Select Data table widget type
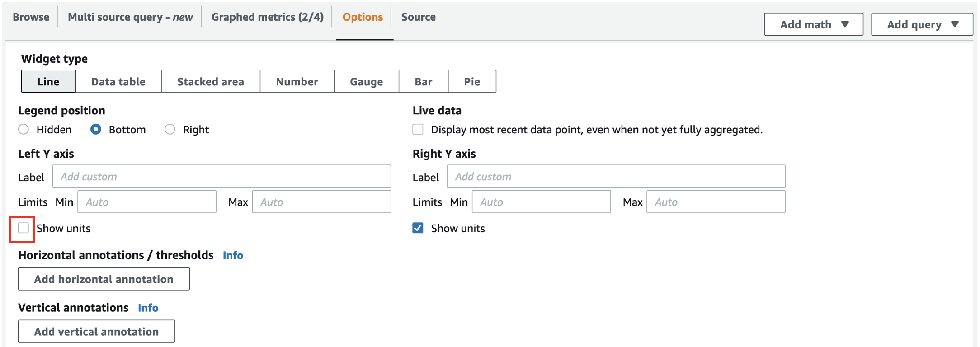 pyautogui.click(x=118, y=82)
